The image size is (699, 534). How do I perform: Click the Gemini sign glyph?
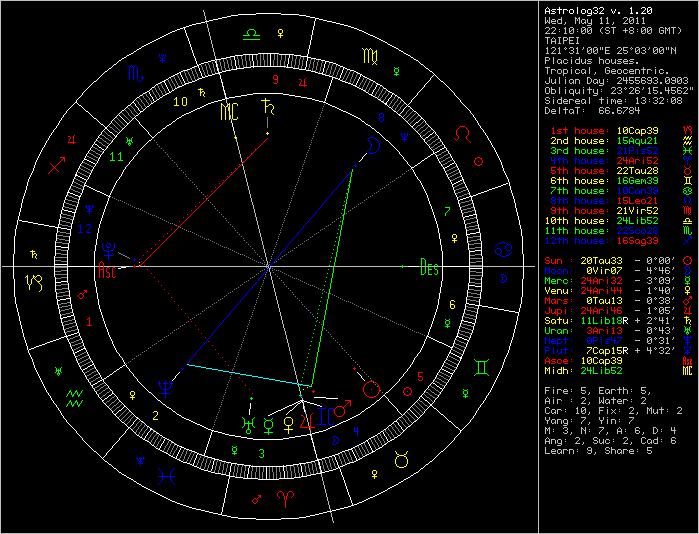(483, 368)
